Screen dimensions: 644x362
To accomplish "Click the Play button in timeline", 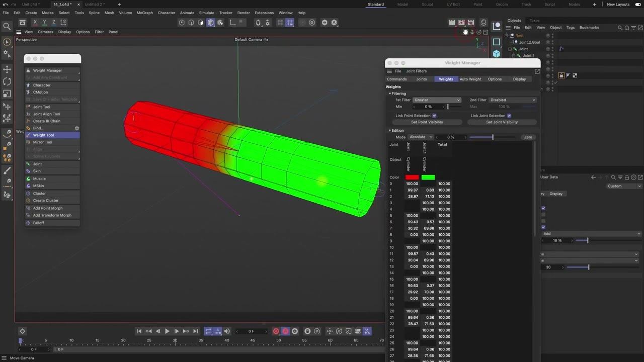I will point(167,331).
